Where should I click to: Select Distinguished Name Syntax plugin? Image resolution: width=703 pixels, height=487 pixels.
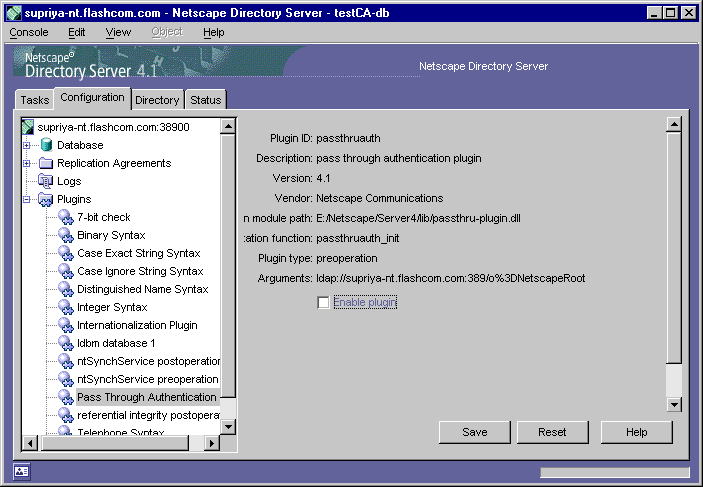point(143,289)
